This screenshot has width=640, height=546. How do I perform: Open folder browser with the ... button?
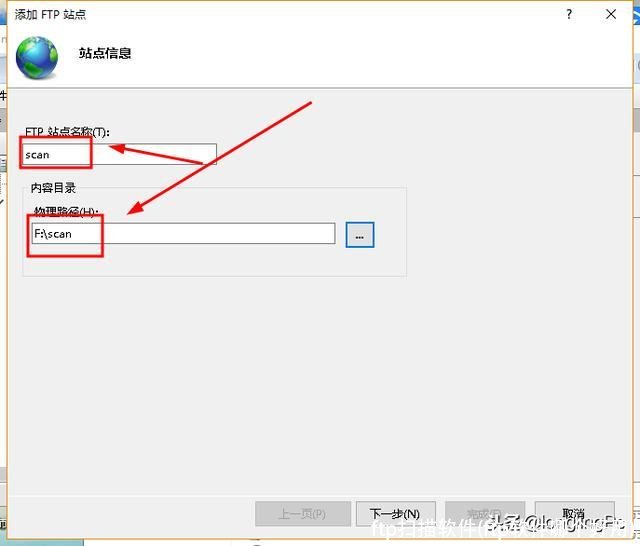click(x=360, y=234)
